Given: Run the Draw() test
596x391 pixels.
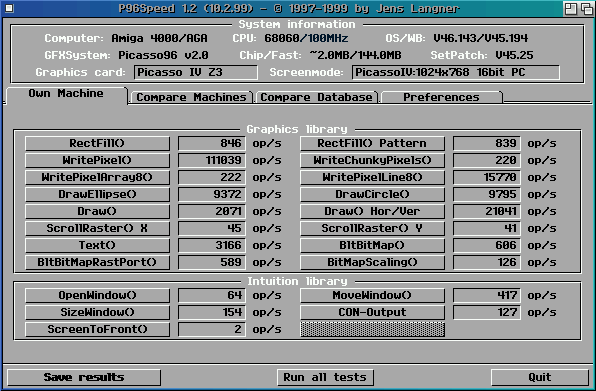Looking at the screenshot, I should point(97,211).
